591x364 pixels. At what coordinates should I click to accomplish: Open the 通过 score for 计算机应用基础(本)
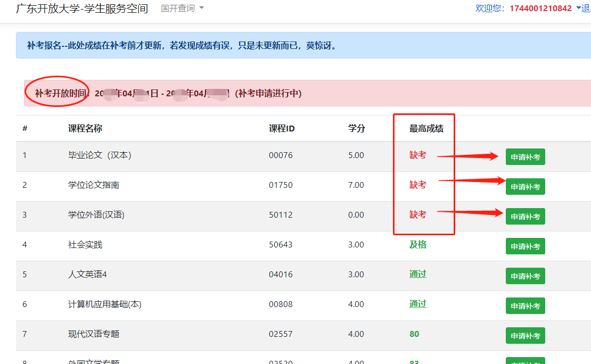pyautogui.click(x=417, y=304)
